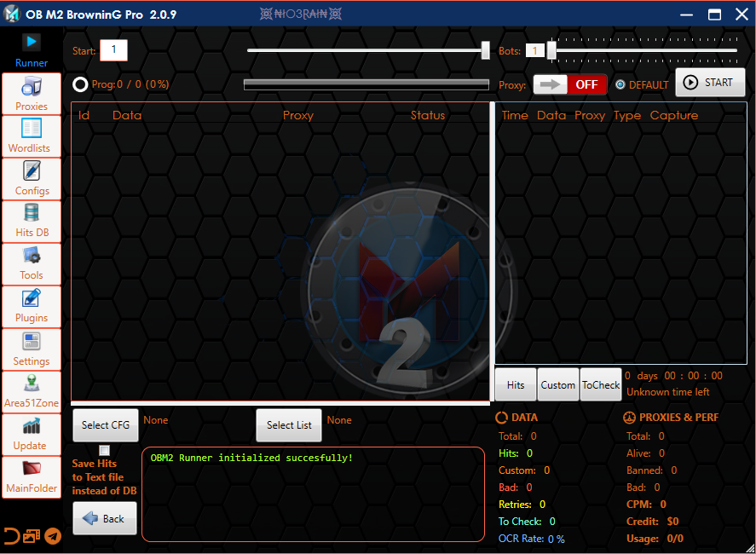Click the Back button
This screenshot has height=554, width=756.
click(105, 518)
